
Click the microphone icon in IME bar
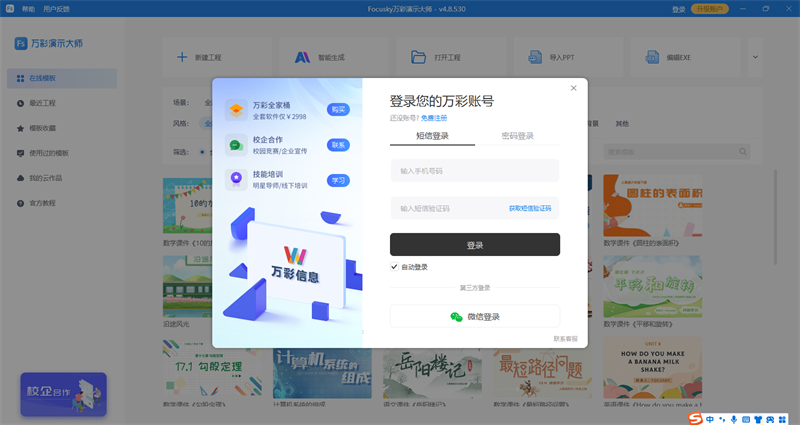coord(734,419)
